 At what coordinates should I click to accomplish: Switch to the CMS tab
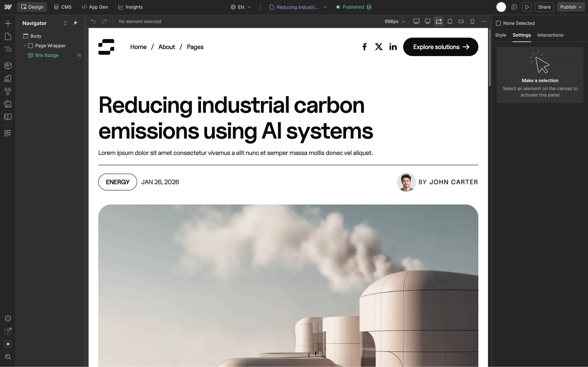tap(63, 7)
